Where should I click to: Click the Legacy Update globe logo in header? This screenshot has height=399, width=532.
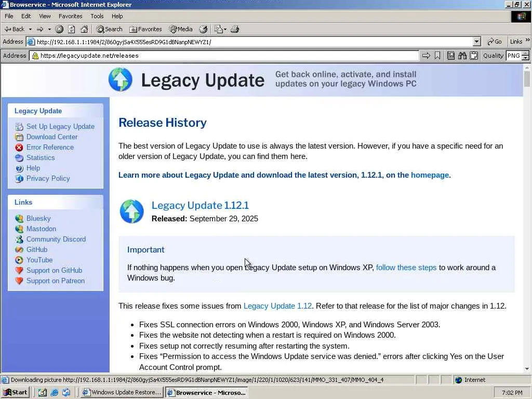(x=121, y=79)
